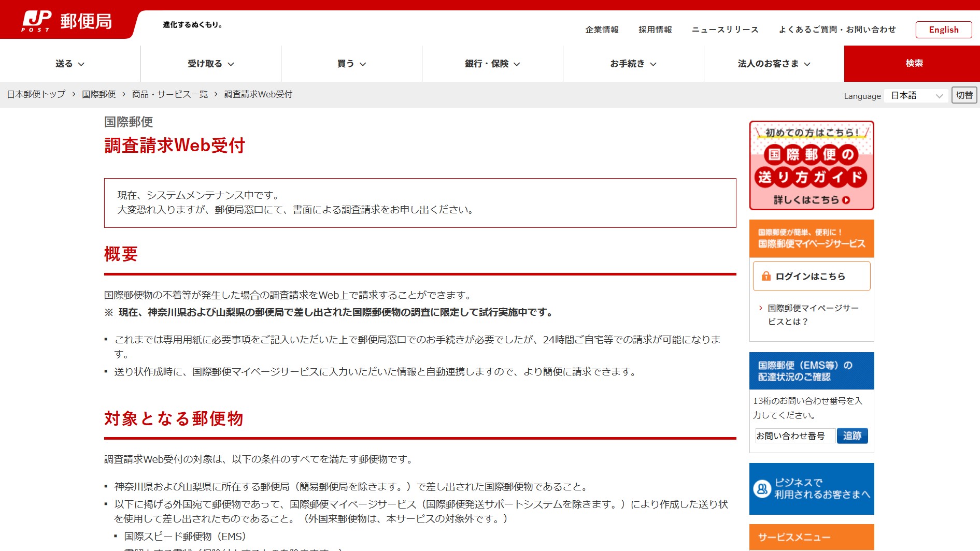Click the red 検索 search button
The width and height of the screenshot is (980, 551).
(912, 64)
